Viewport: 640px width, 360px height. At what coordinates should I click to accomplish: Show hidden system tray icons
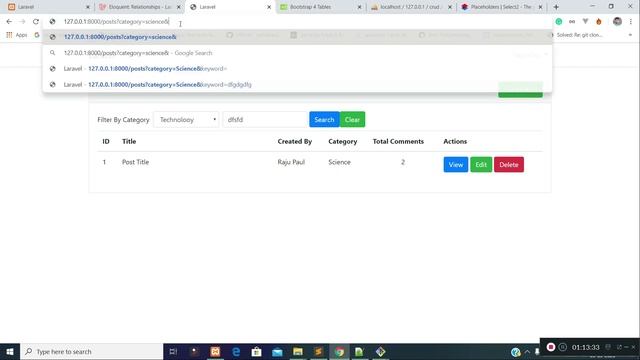click(527, 352)
